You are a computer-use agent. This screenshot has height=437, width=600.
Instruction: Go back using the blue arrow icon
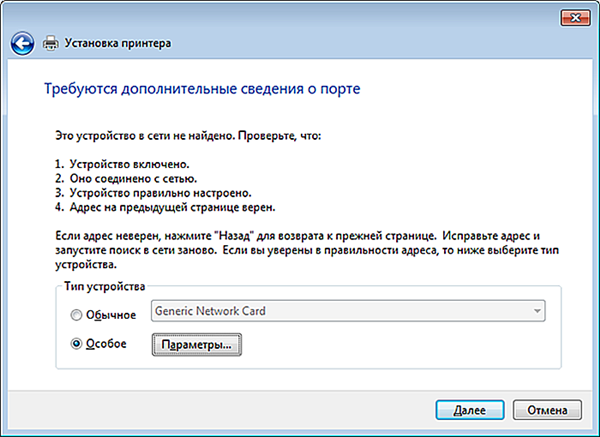(22, 44)
